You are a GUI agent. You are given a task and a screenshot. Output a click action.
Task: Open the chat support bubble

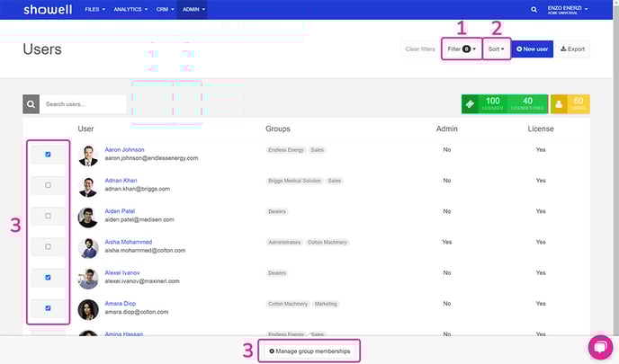600,347
